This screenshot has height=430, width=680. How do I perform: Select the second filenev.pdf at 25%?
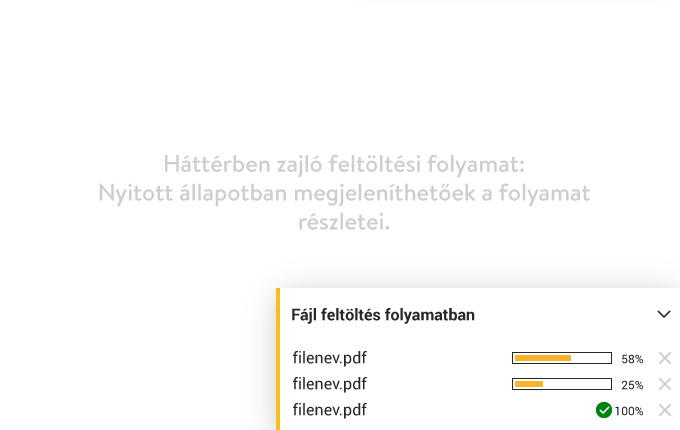pyautogui.click(x=330, y=384)
